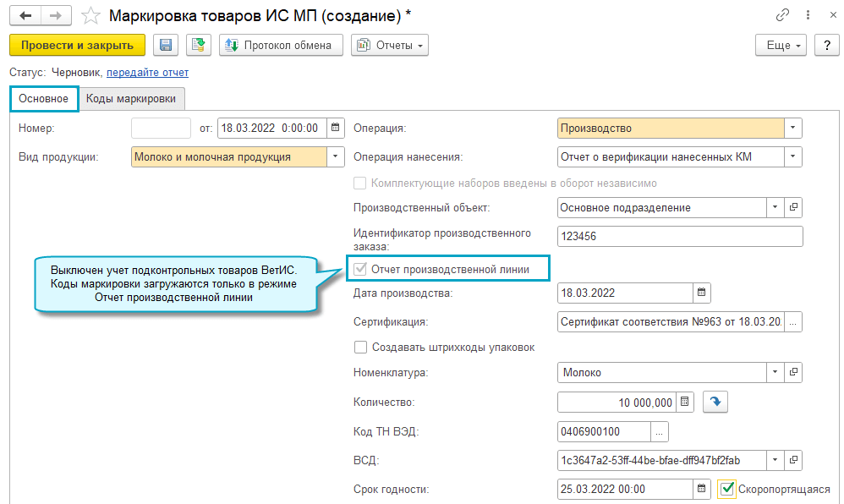
Task: Open the Еще menu
Action: [x=781, y=45]
